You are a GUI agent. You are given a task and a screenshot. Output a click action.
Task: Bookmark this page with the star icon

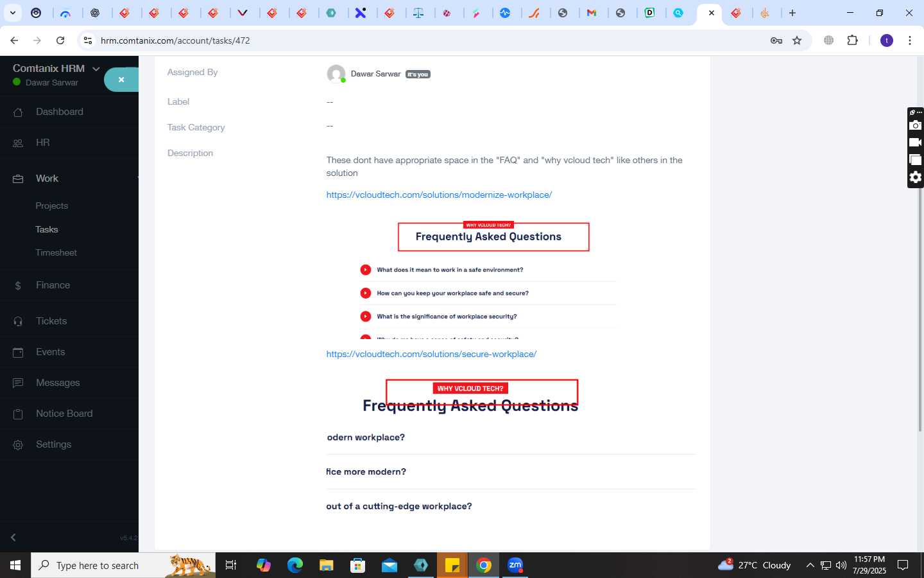tap(797, 40)
